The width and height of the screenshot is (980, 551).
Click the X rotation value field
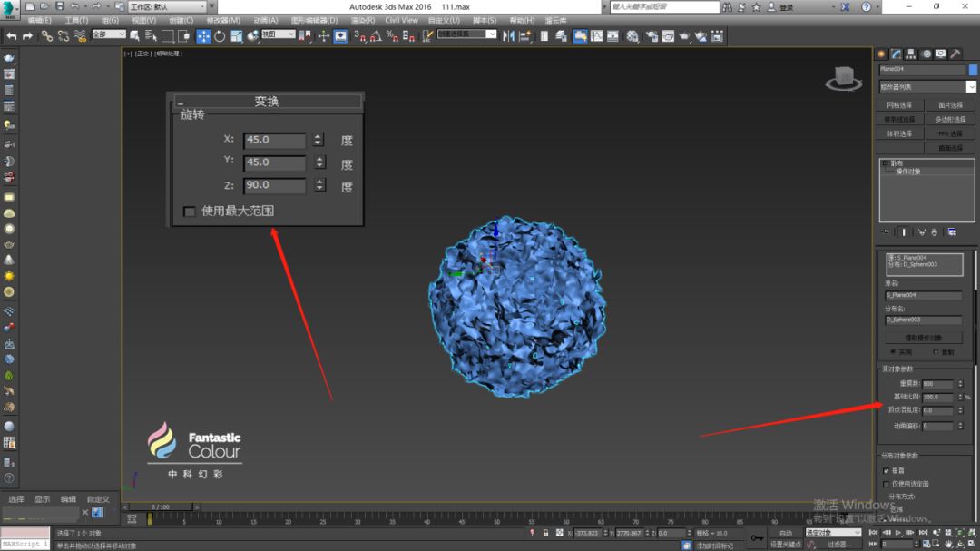click(x=275, y=141)
